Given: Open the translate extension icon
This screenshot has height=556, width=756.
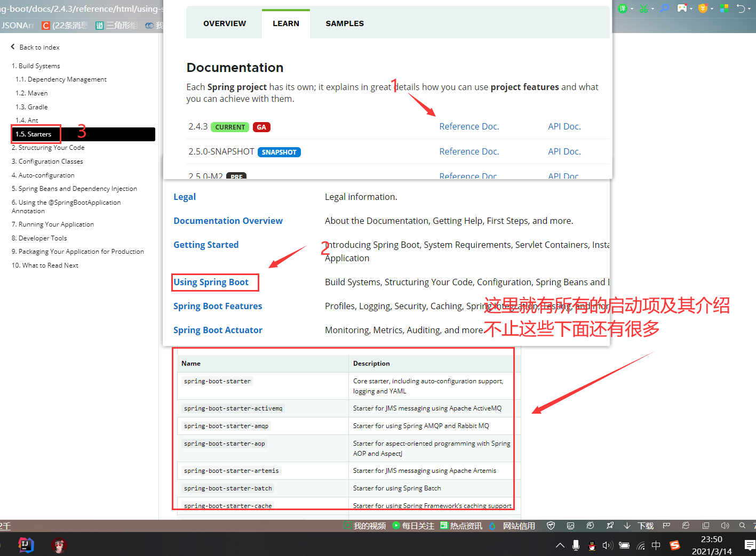Looking at the screenshot, I should (623, 8).
